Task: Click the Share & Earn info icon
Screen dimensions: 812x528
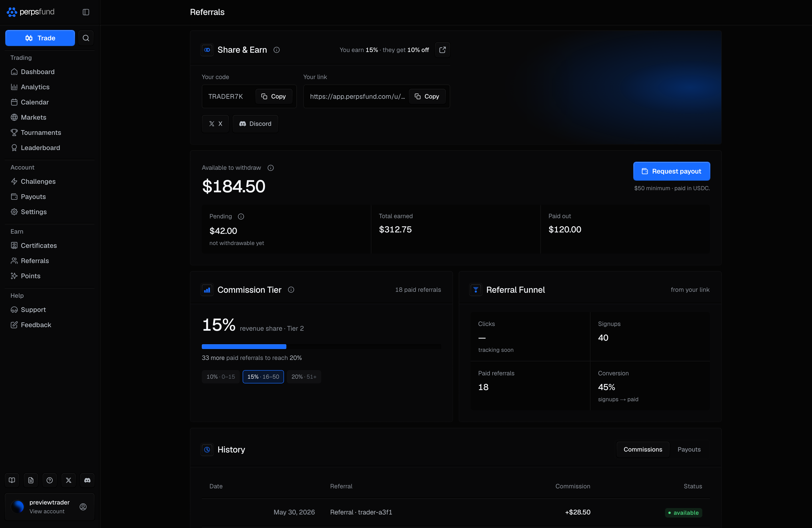Action: pos(277,50)
